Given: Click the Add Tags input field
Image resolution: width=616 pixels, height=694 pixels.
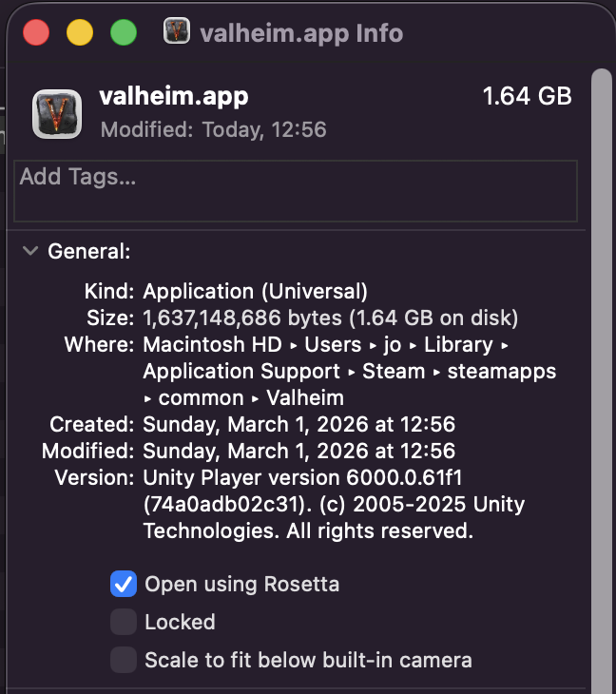Looking at the screenshot, I should click(296, 191).
